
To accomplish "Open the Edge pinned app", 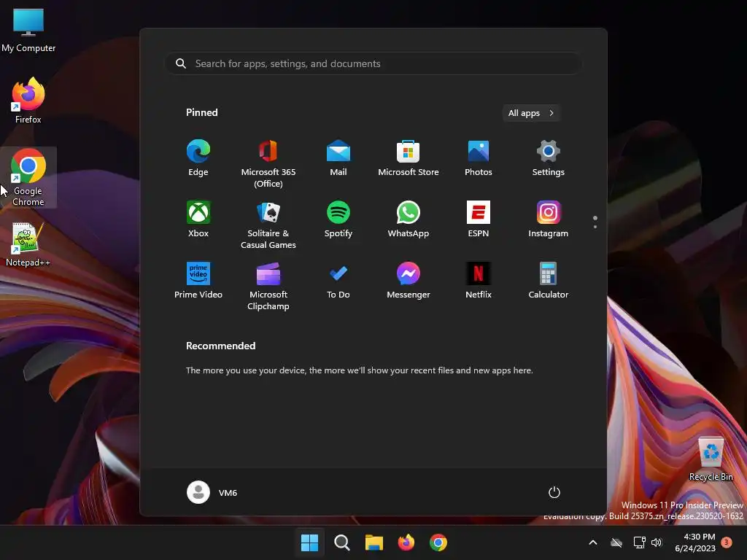I will click(x=198, y=158).
